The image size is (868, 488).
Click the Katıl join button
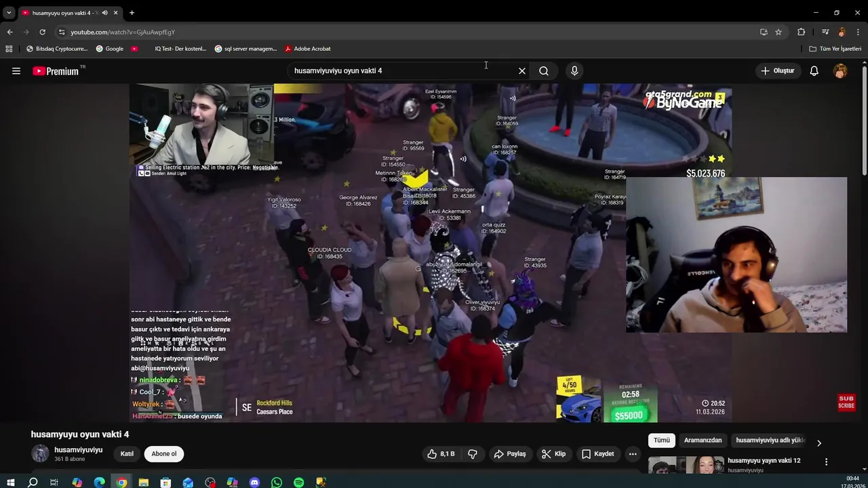127,454
